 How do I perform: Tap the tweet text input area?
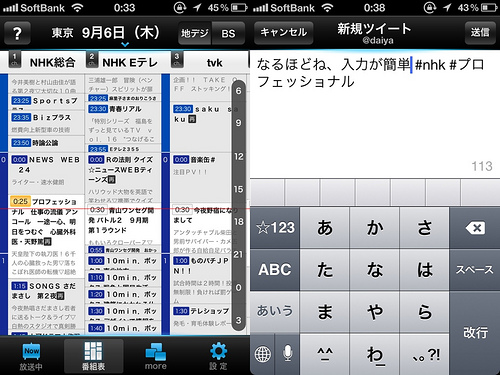(375, 114)
